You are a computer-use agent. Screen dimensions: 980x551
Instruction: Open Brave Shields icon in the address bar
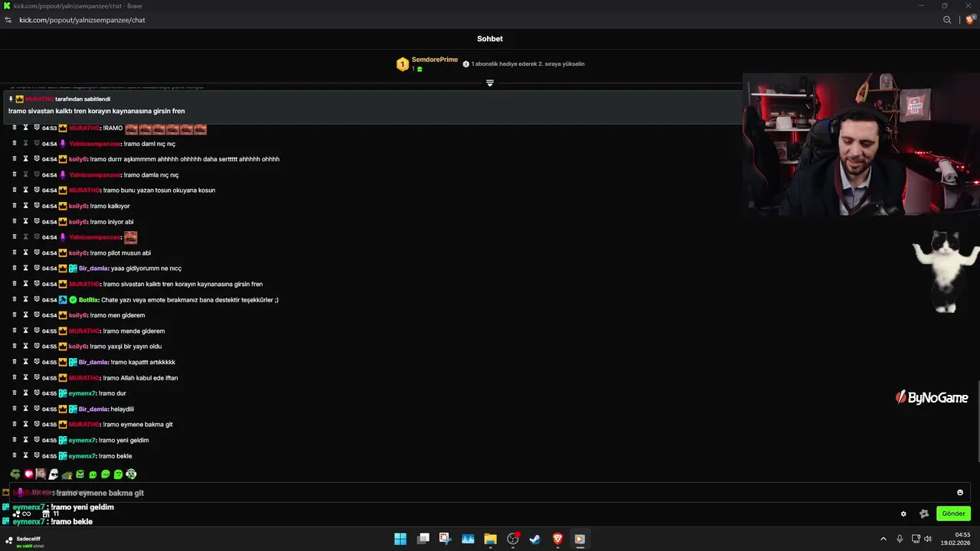970,20
